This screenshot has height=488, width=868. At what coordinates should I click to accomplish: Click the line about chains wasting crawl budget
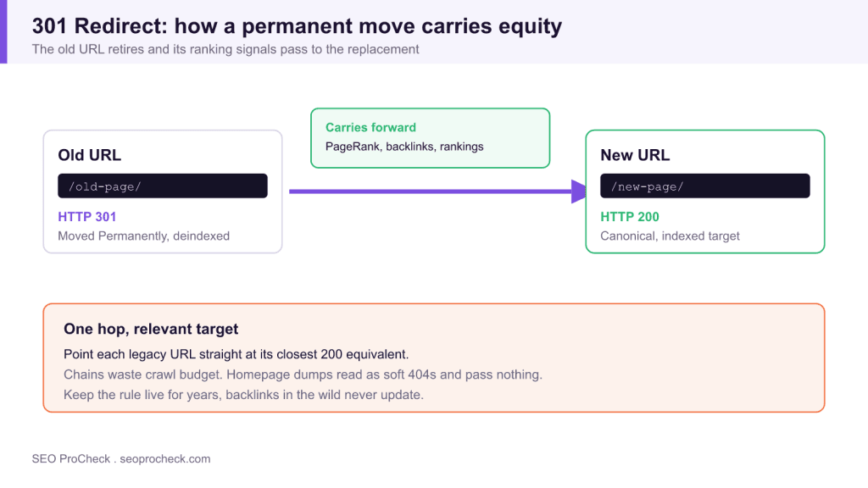click(x=303, y=374)
